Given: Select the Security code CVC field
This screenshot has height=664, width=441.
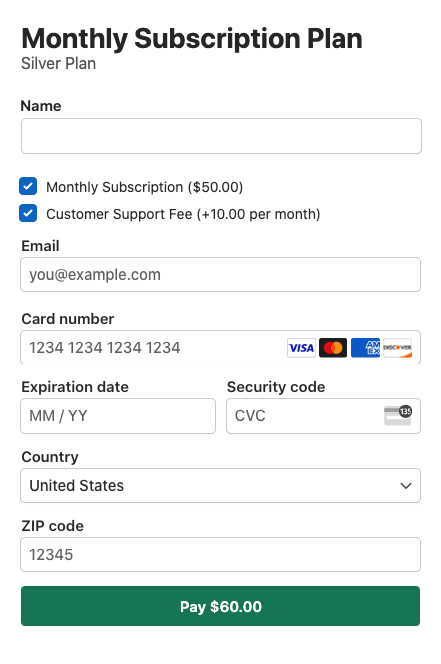Looking at the screenshot, I should coord(323,416).
